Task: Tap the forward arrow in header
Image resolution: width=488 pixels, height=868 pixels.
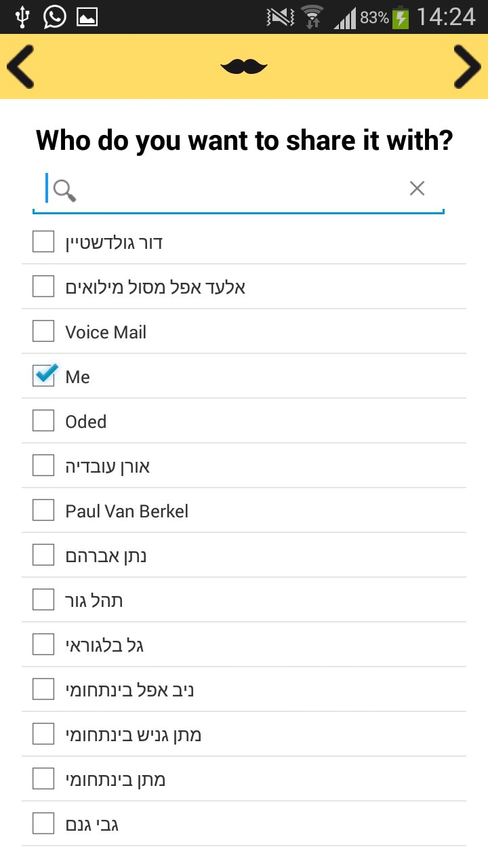Action: [x=466, y=66]
